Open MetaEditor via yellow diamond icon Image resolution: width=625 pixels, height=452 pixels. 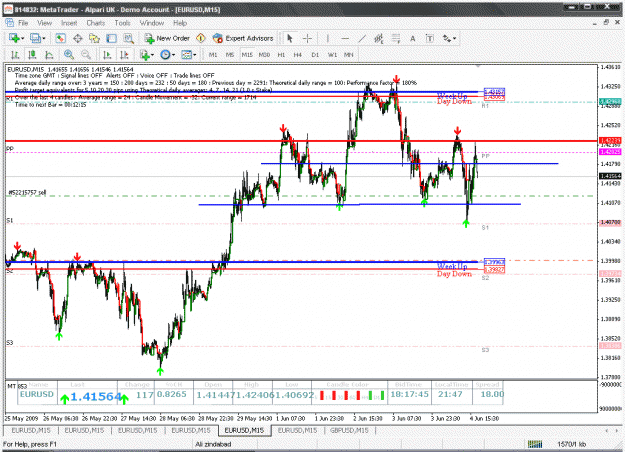[x=200, y=38]
